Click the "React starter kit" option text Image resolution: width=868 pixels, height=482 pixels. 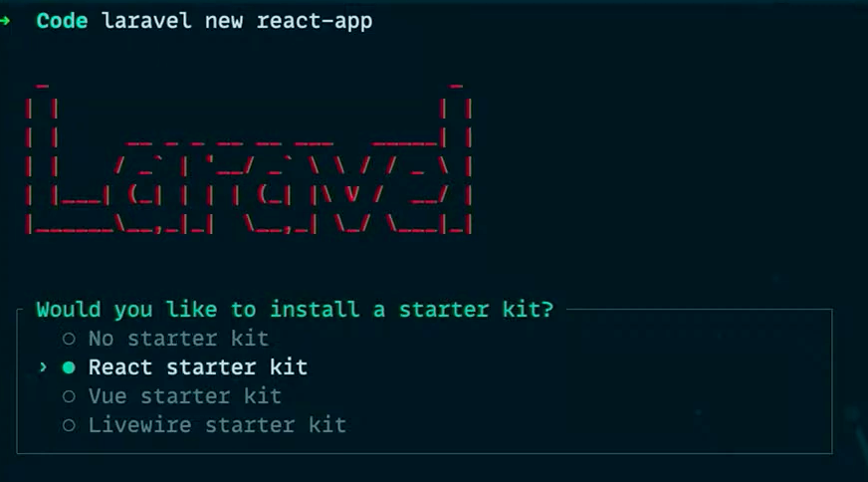click(x=198, y=367)
